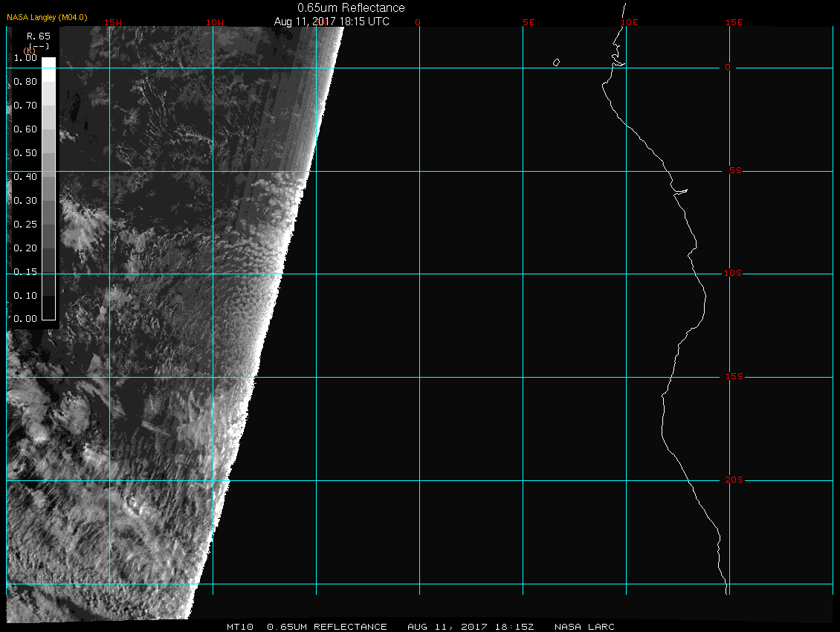Click the '0.65UM REFLECTANCE' footer text
The height and width of the screenshot is (632, 840).
coord(327,627)
